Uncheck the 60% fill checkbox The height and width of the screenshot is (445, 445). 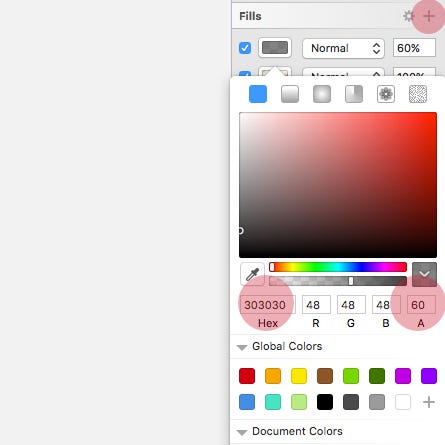pyautogui.click(x=245, y=48)
